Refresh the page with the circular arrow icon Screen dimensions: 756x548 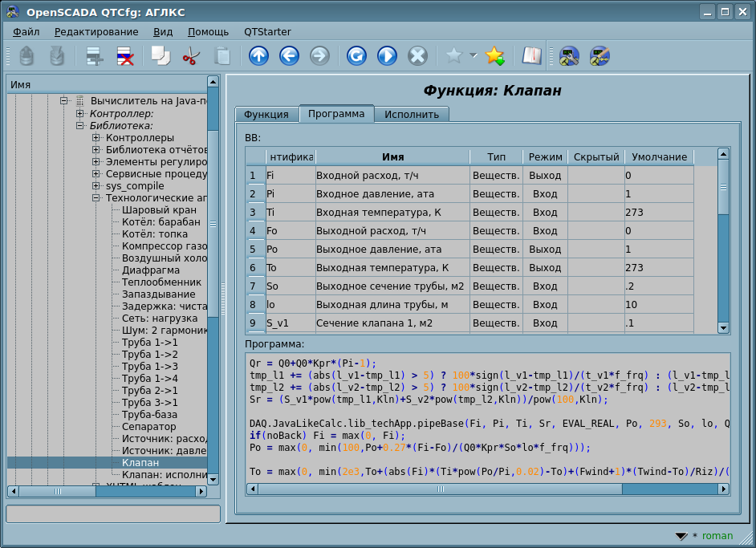click(356, 56)
